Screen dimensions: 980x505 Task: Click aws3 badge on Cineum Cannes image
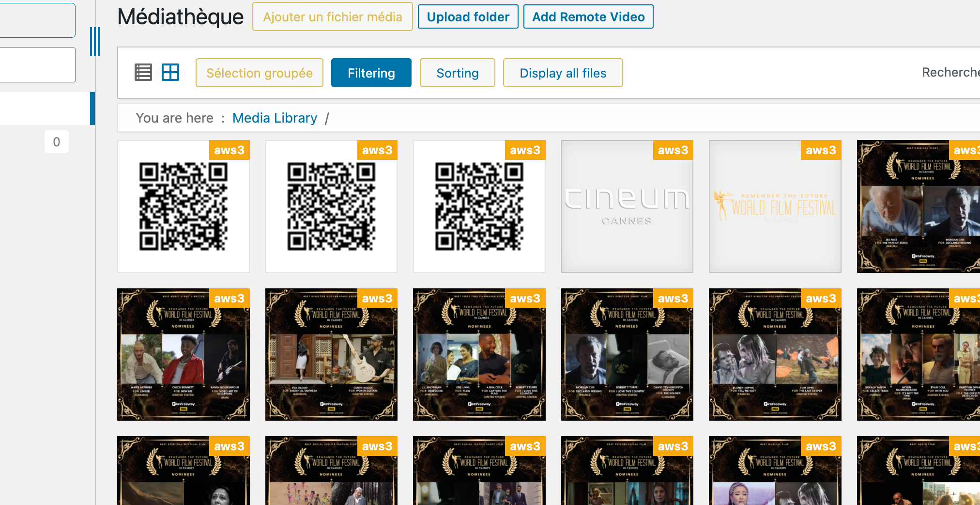click(673, 150)
